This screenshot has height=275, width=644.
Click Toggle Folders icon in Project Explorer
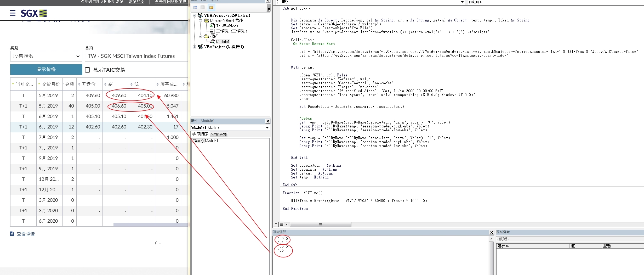point(211,7)
